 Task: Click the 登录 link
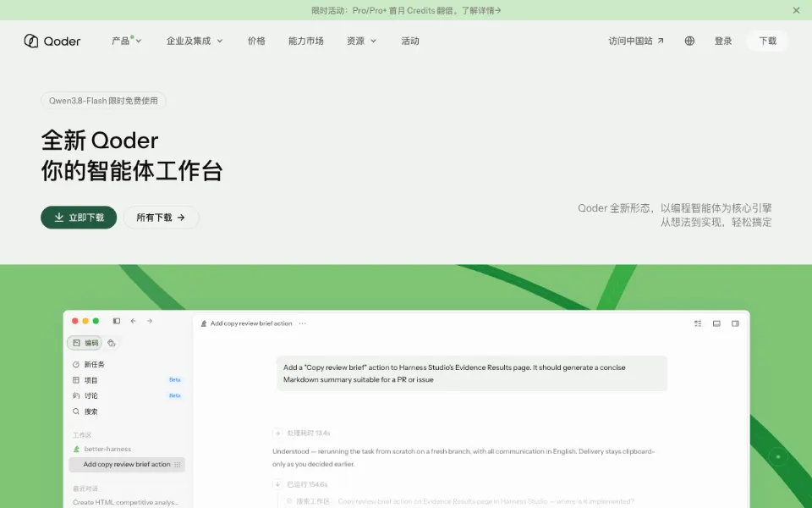[723, 41]
